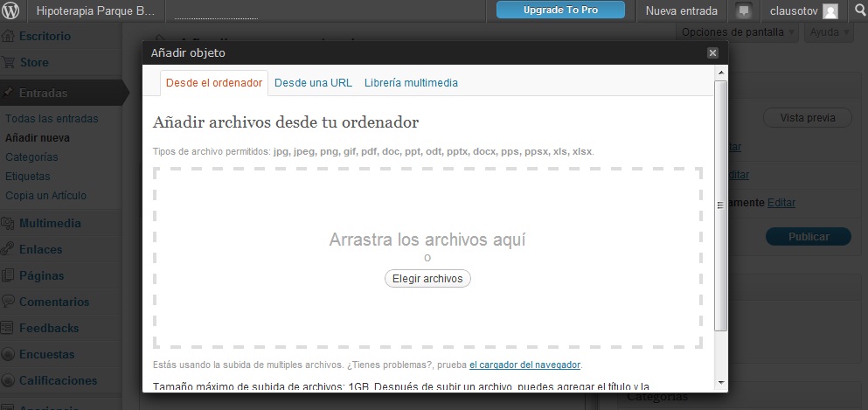Click the WordPress logo icon
The height and width of the screenshot is (410, 868).
pyautogui.click(x=13, y=11)
